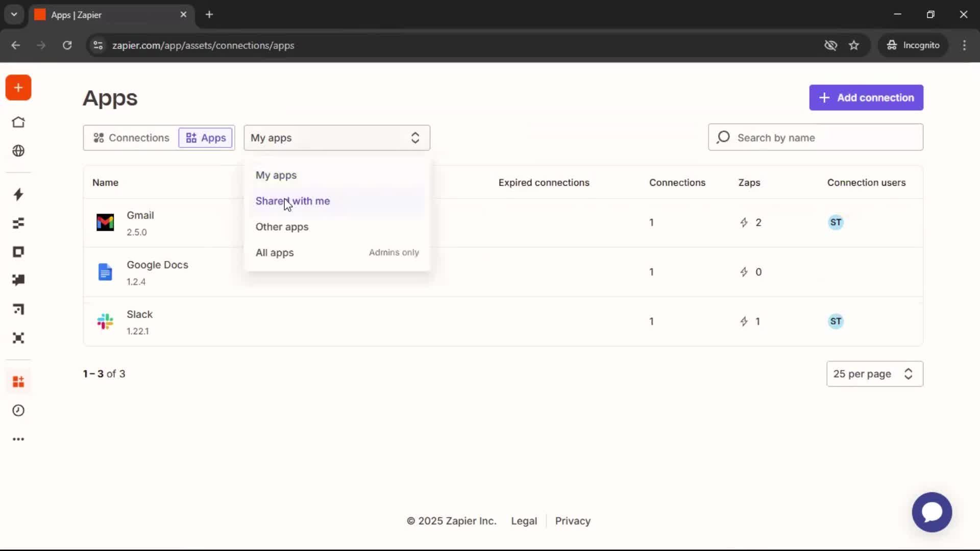Open the Gmail app name link
This screenshot has width=980, height=551.
click(x=140, y=215)
